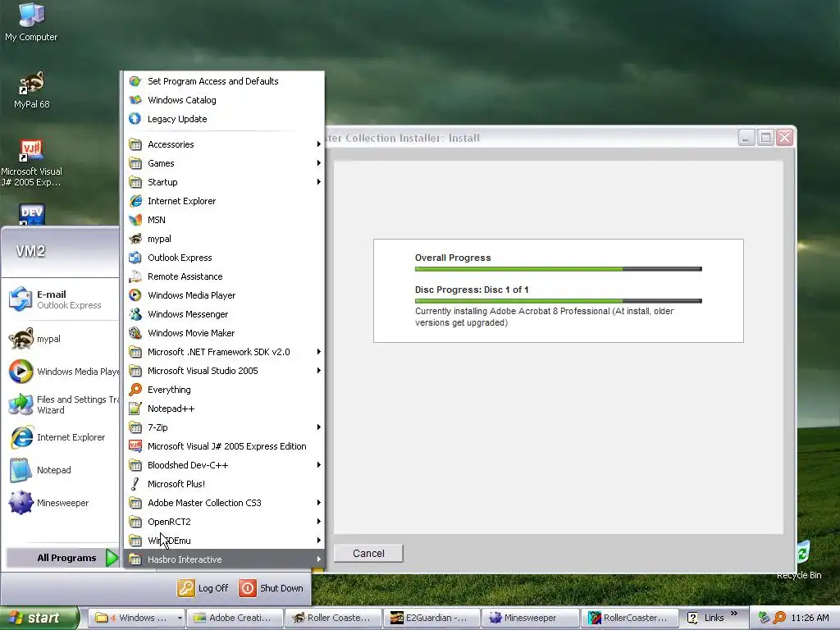Open the WinCDEmu folder entry
Viewport: 840px width, 630px height.
pos(225,541)
